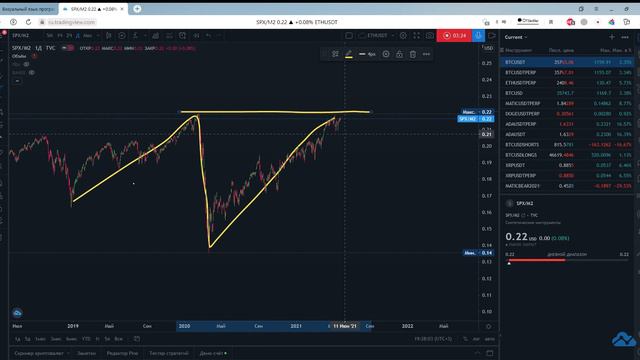The width and height of the screenshot is (640, 360).
Task: Open the drawing templates icon in floating toolbar
Action: click(x=335, y=54)
